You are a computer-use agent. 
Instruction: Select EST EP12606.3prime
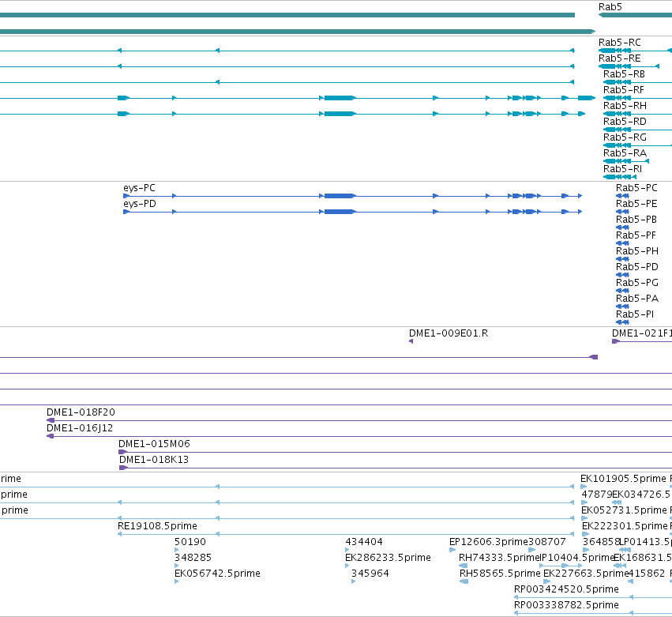[x=489, y=542]
